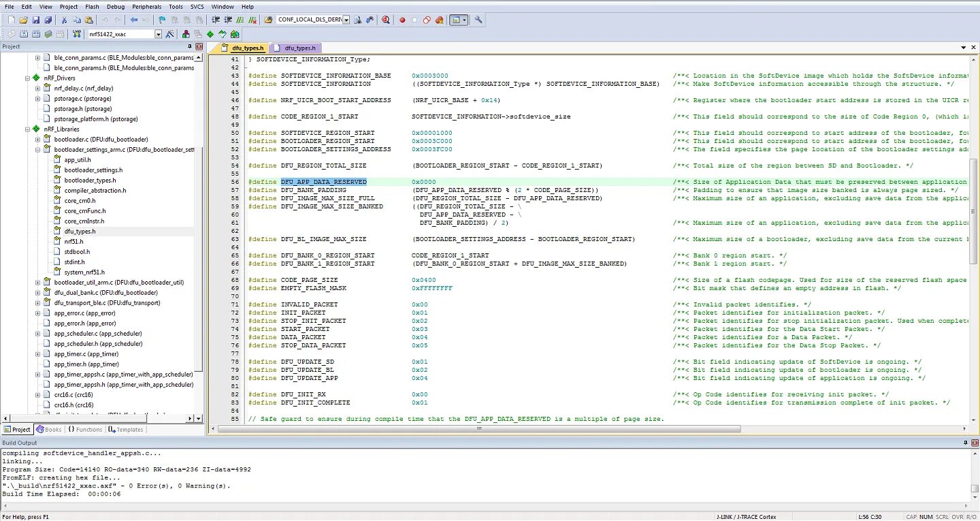Open the SVCS menu
The image size is (980, 521).
coord(197,6)
